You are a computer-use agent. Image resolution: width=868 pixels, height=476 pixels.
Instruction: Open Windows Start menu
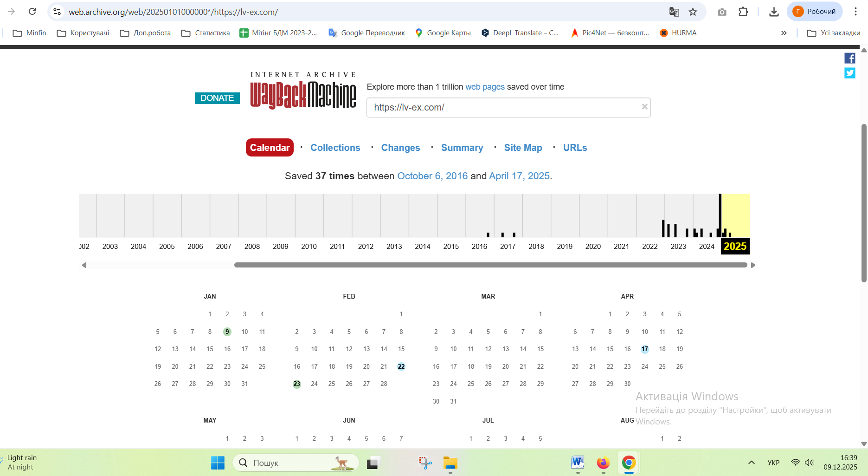(218, 463)
